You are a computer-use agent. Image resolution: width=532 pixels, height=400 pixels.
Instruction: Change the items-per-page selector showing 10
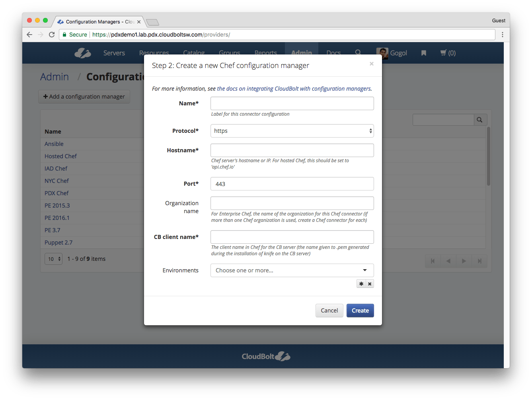(x=53, y=259)
